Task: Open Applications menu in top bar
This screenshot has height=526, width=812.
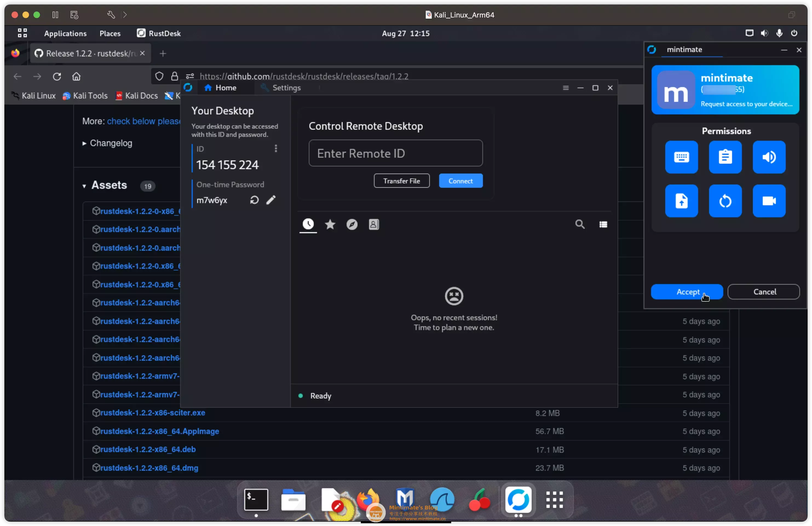Action: [x=65, y=33]
